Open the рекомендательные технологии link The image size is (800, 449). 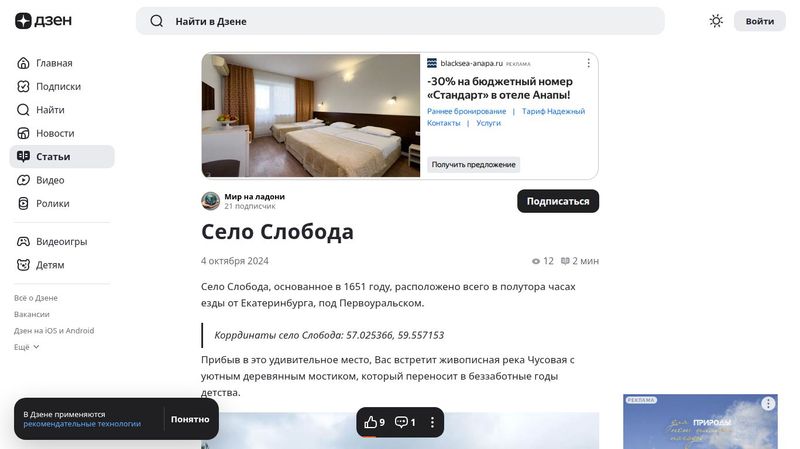(x=82, y=424)
